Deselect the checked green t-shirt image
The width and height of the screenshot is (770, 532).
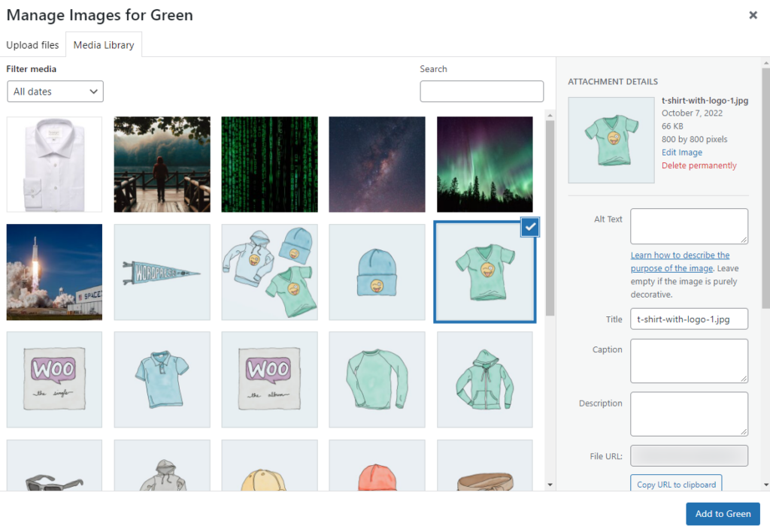pyautogui.click(x=530, y=227)
